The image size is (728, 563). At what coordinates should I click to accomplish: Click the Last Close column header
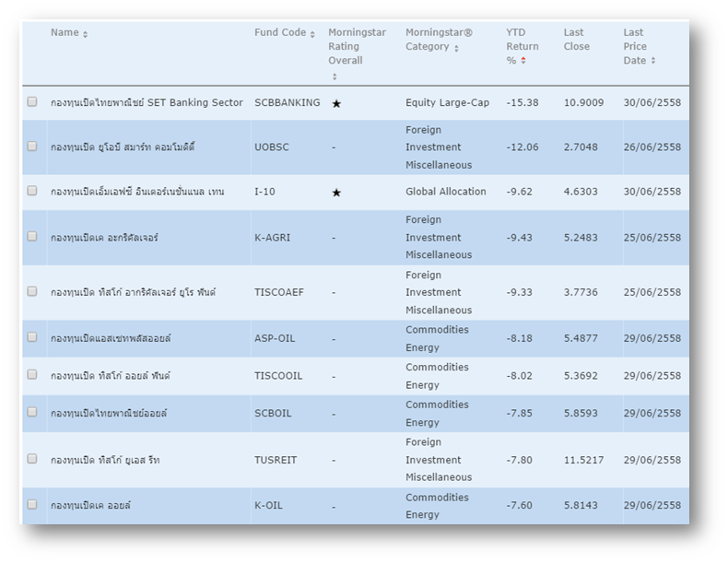point(574,40)
